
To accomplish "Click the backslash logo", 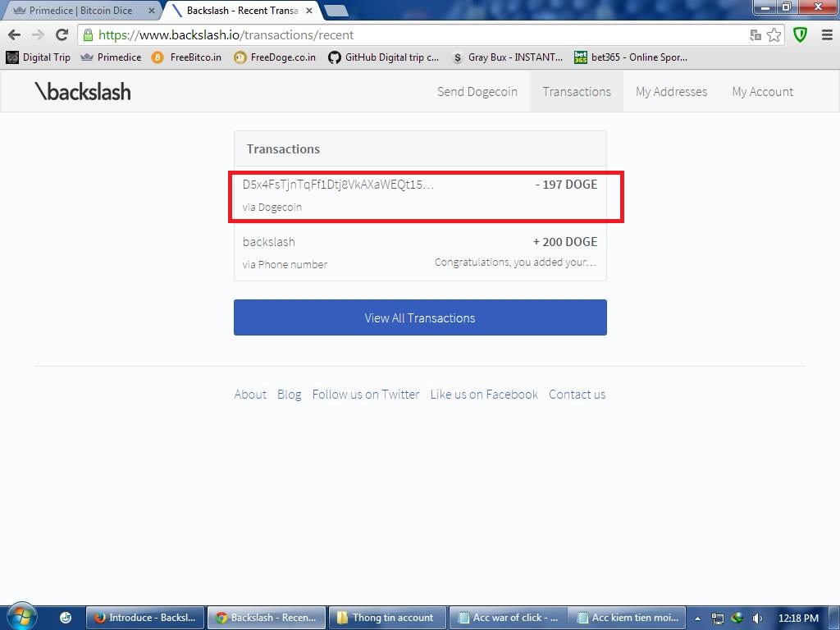I will pyautogui.click(x=83, y=92).
